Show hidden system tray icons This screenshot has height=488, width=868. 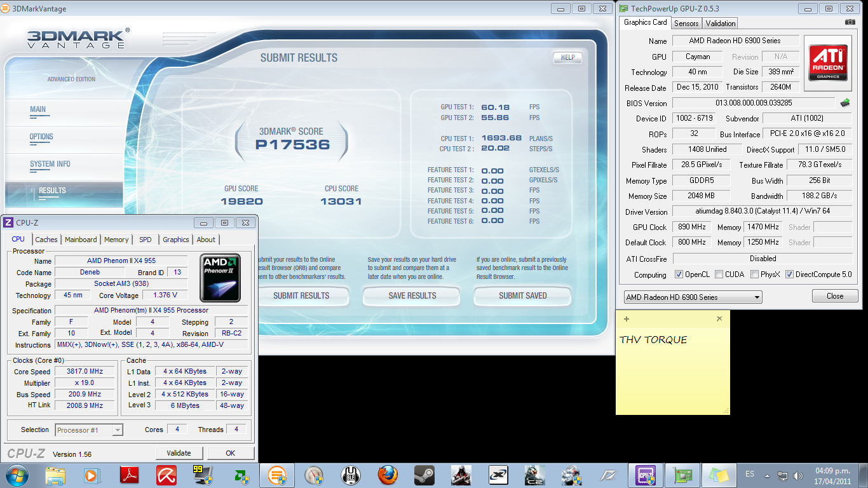pyautogui.click(x=768, y=475)
